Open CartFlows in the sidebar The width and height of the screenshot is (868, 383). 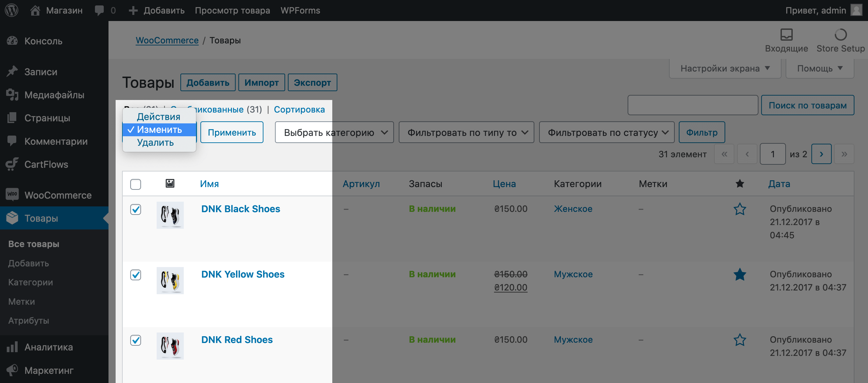point(54,164)
